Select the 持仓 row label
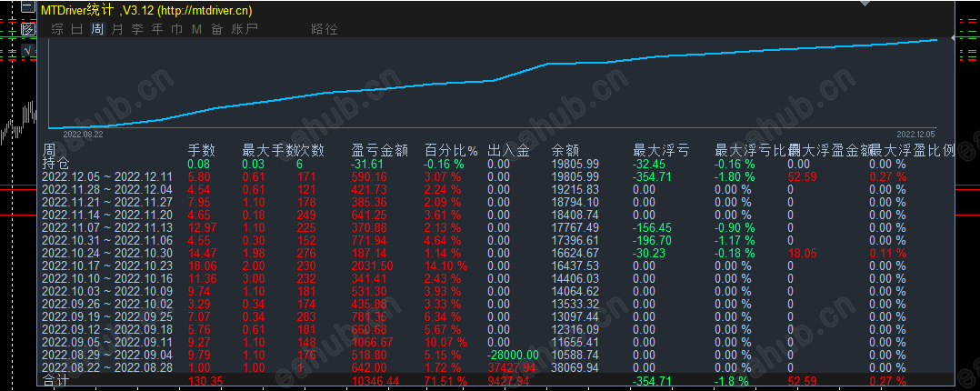980x391 pixels. pos(55,164)
